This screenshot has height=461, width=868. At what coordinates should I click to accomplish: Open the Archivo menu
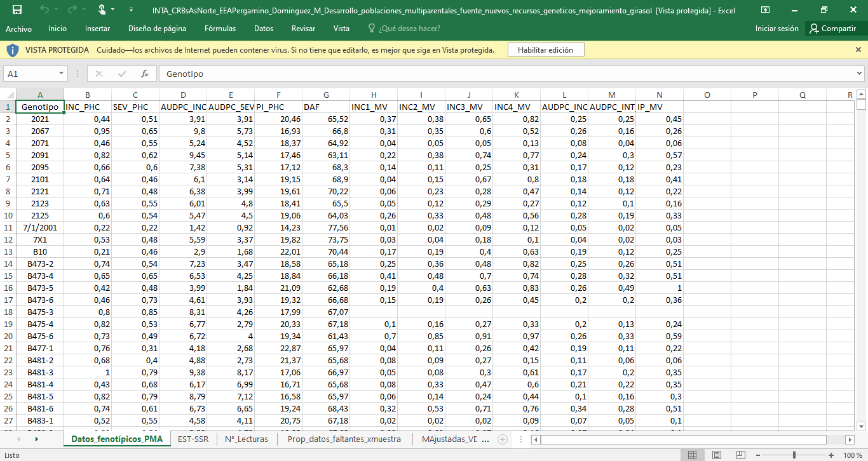click(18, 29)
